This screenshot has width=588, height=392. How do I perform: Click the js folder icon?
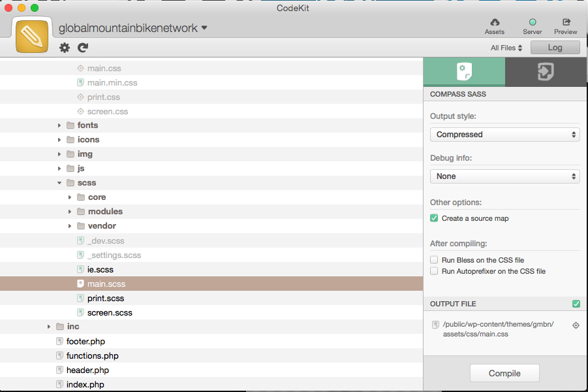tap(70, 168)
